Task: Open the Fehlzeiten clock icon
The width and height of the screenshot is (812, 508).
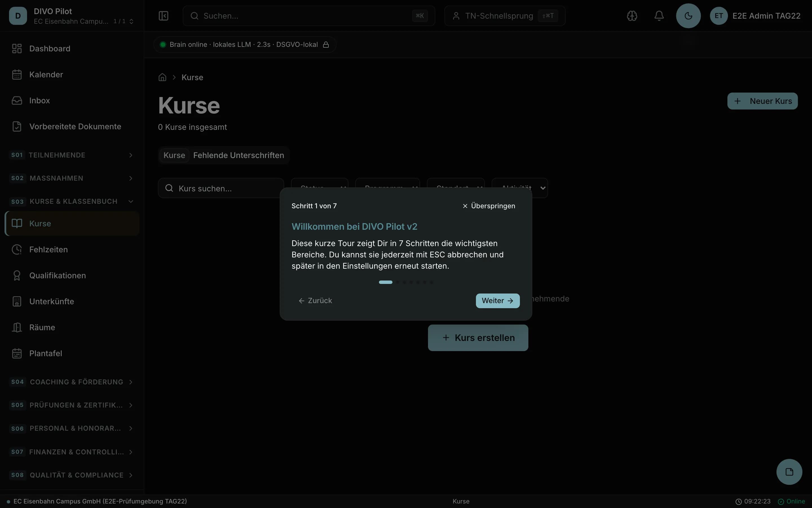Action: (x=17, y=250)
